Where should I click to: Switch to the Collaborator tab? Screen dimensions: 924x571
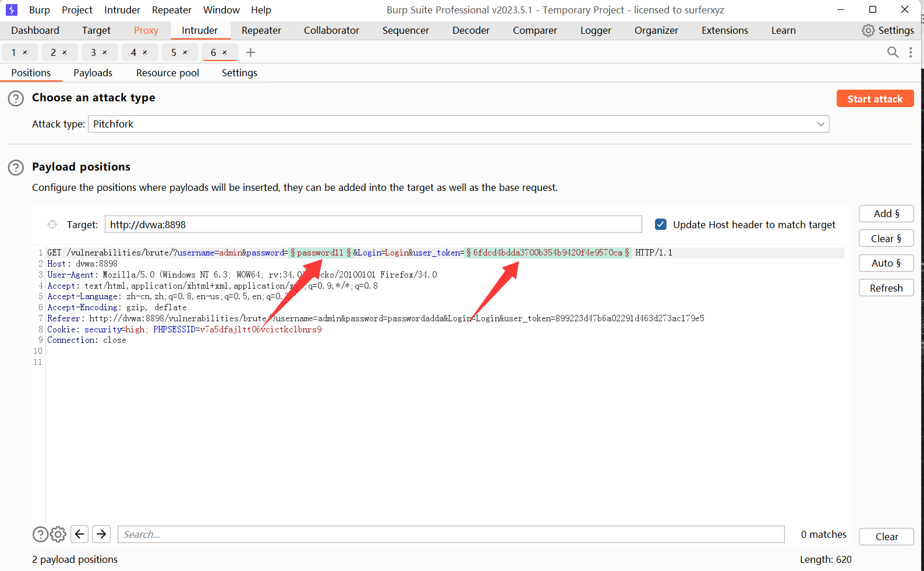tap(331, 30)
